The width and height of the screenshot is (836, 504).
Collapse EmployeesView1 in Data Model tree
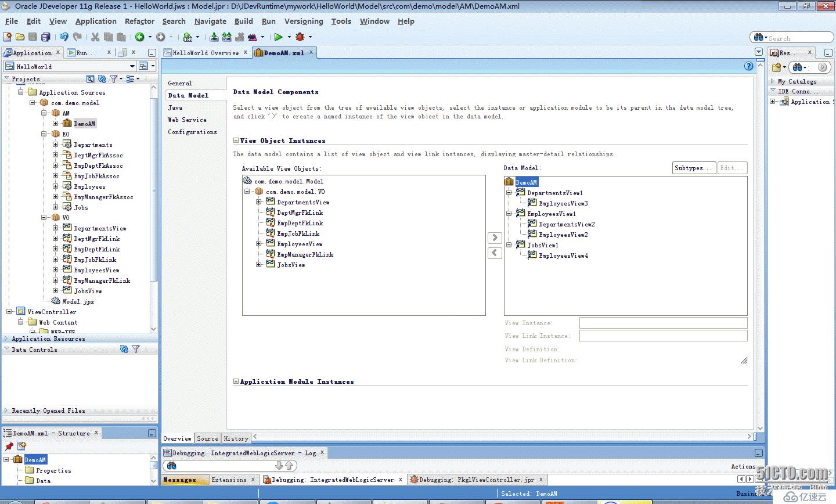[509, 214]
